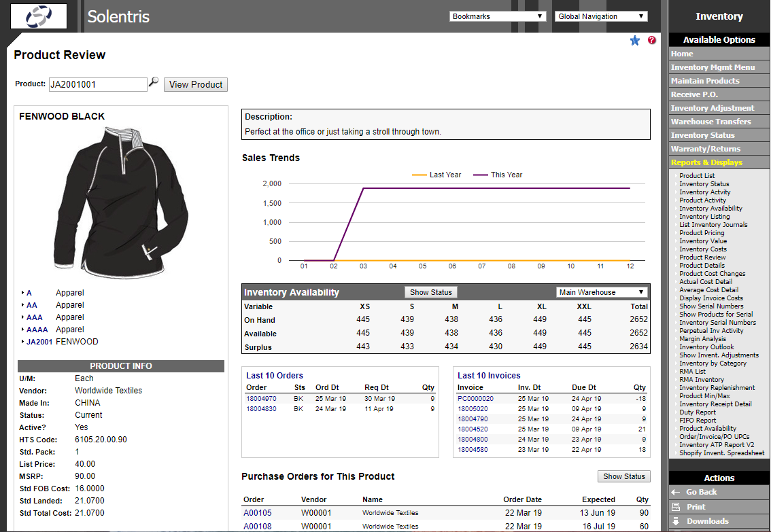Expand the AA Apparel category arrow

click(22, 305)
